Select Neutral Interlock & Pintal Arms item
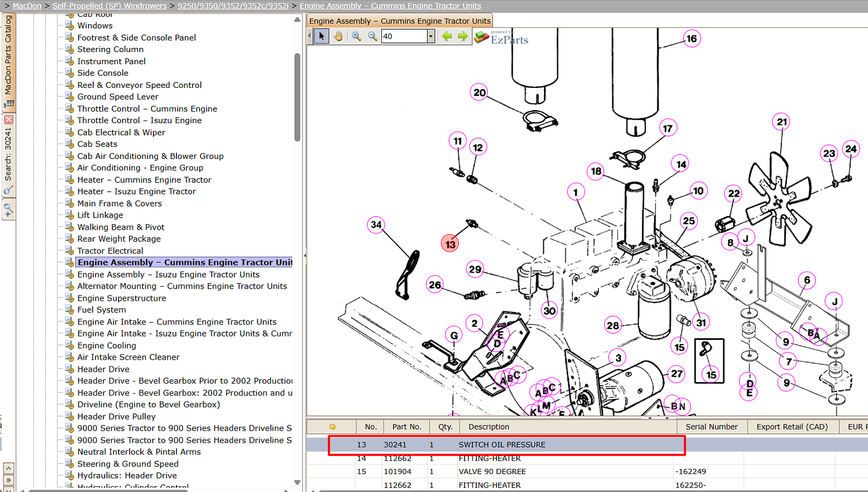 pyautogui.click(x=139, y=452)
